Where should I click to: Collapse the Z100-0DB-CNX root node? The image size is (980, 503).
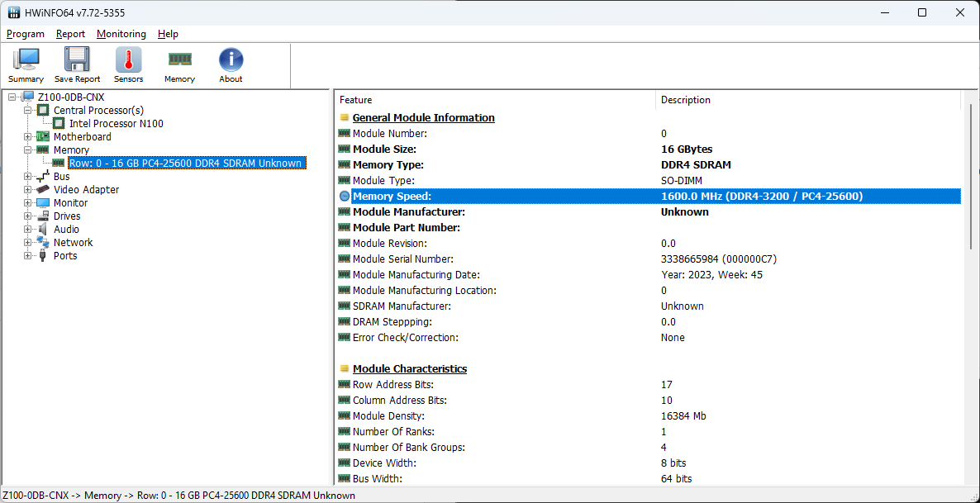coord(12,97)
